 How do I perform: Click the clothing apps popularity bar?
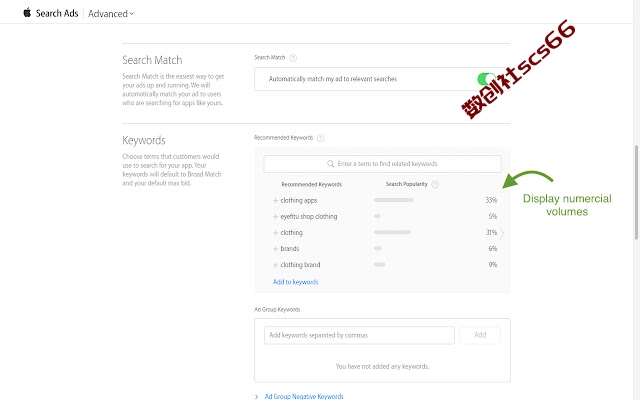(x=394, y=200)
